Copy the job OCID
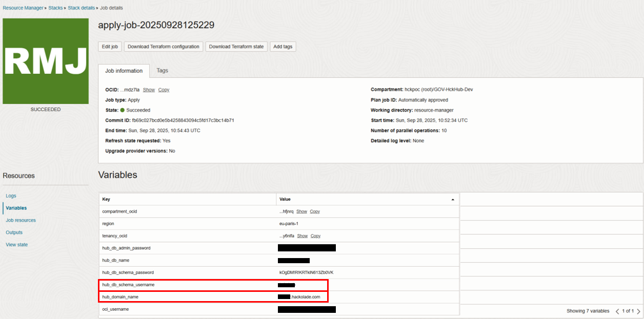The image size is (644, 319). (x=164, y=90)
